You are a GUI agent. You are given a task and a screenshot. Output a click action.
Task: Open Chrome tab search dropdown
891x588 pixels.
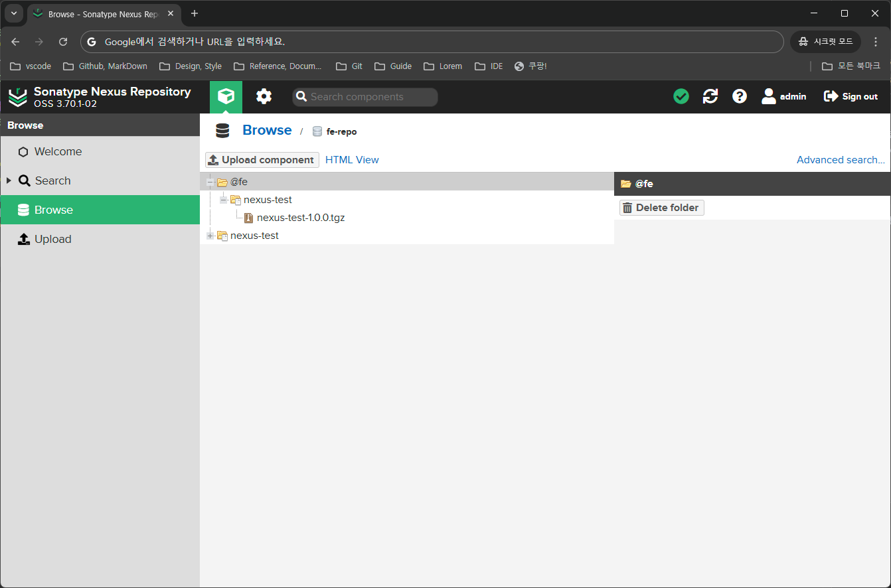coord(13,13)
